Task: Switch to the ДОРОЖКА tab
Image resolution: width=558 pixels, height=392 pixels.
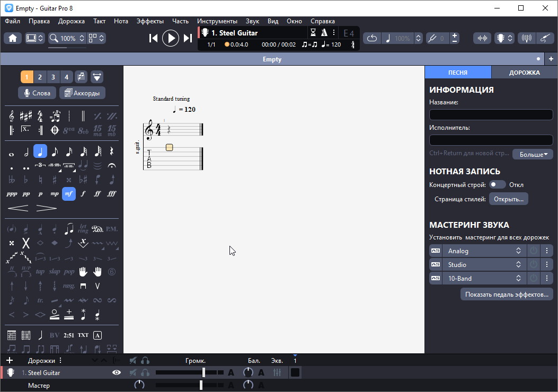Action: [524, 72]
